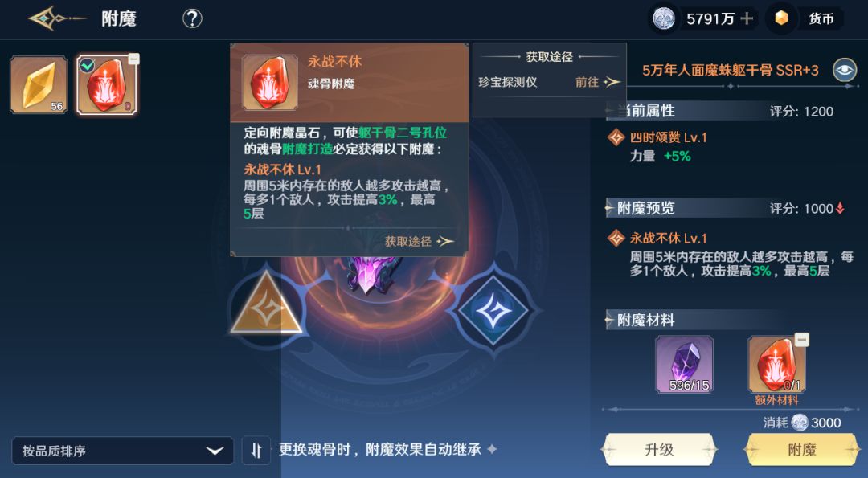
Task: Toggle sort order arrows button
Action: tap(256, 451)
